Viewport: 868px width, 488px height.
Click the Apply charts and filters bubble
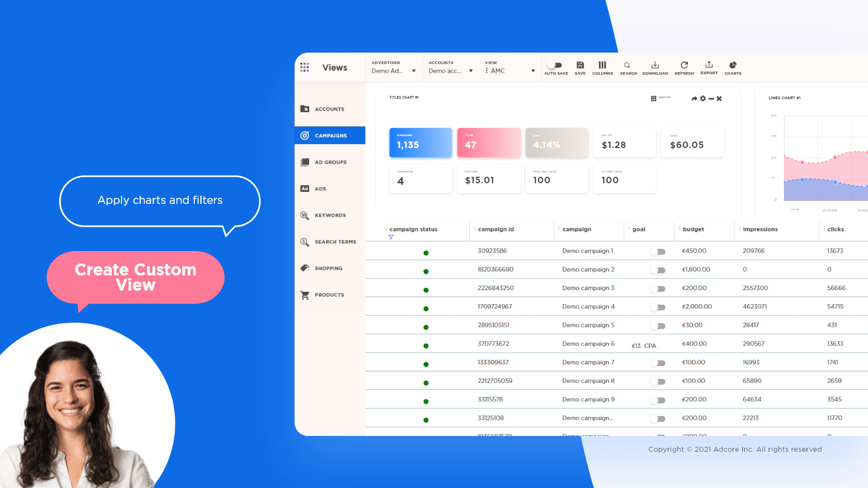(x=160, y=201)
